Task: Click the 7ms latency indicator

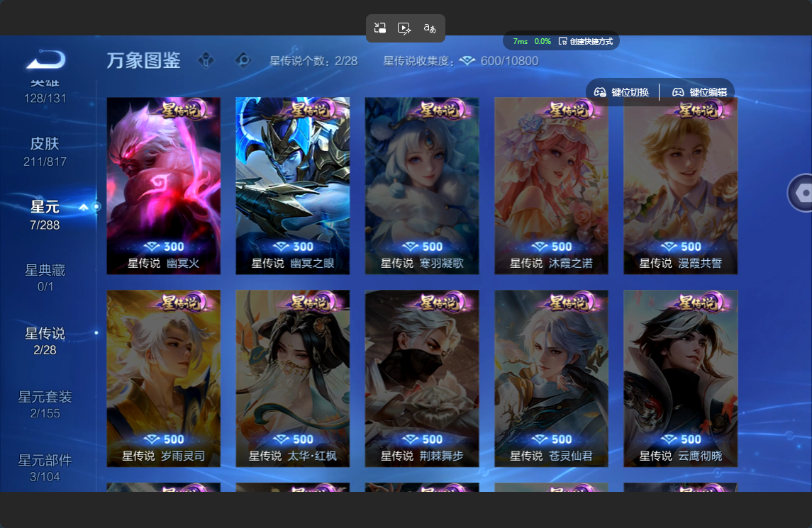Action: coord(520,41)
